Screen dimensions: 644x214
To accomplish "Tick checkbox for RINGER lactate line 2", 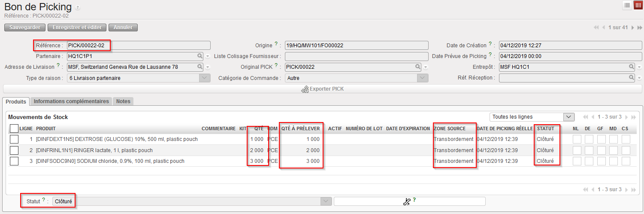I will coord(14,150).
